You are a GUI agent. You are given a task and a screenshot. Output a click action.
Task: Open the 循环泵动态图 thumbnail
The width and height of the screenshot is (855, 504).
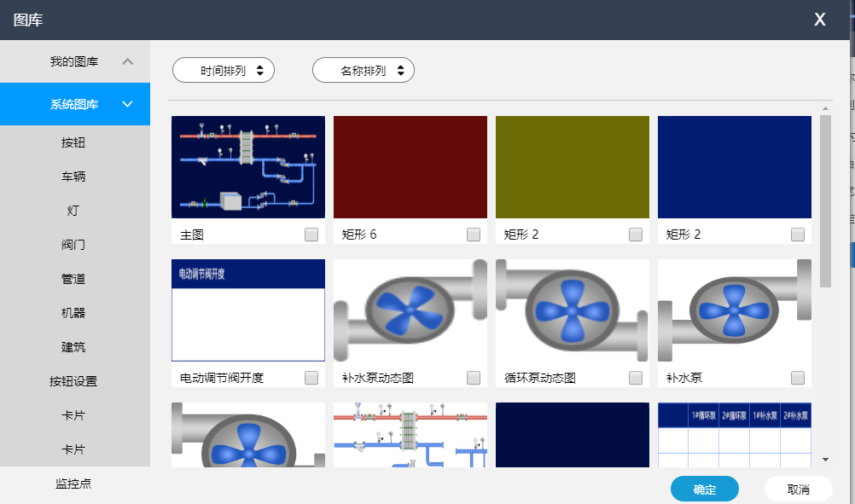pyautogui.click(x=572, y=310)
